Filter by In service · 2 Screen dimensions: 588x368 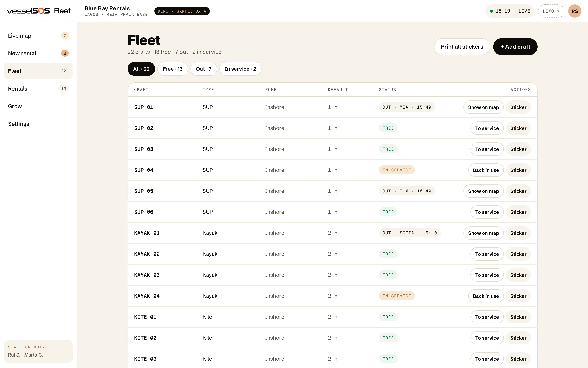coord(240,69)
